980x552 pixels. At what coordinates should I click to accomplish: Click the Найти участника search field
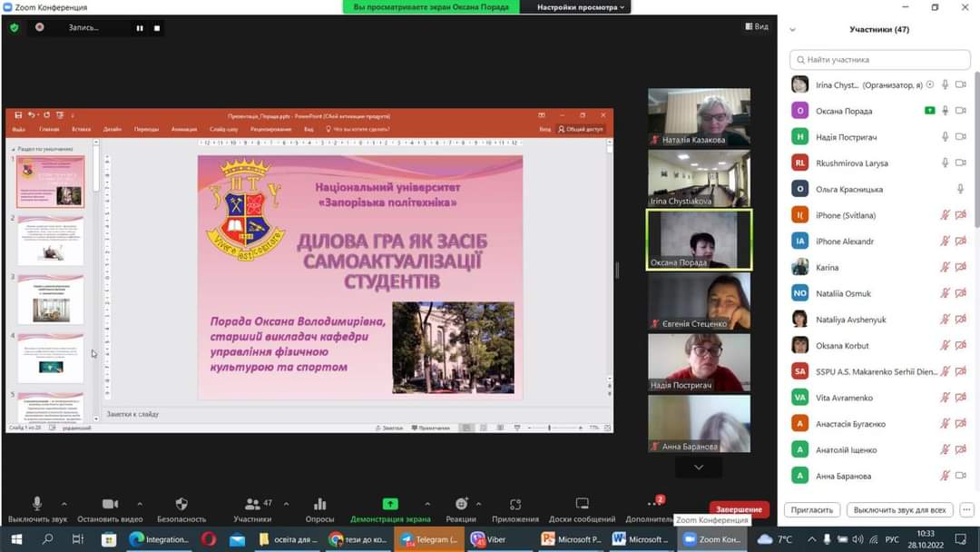(x=878, y=60)
